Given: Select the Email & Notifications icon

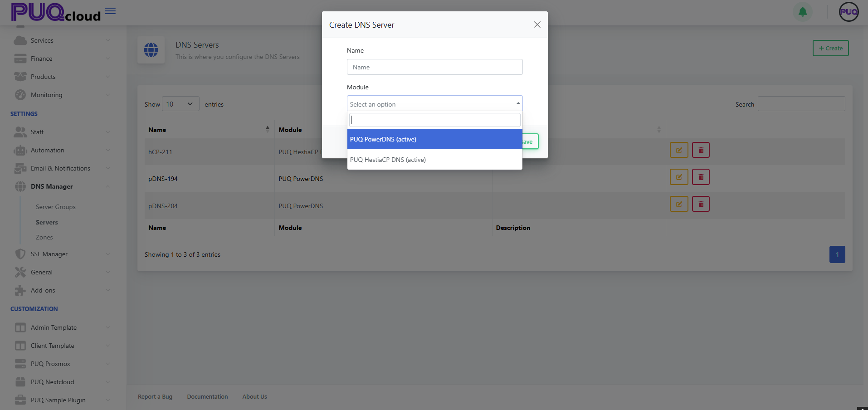Looking at the screenshot, I should pos(20,168).
